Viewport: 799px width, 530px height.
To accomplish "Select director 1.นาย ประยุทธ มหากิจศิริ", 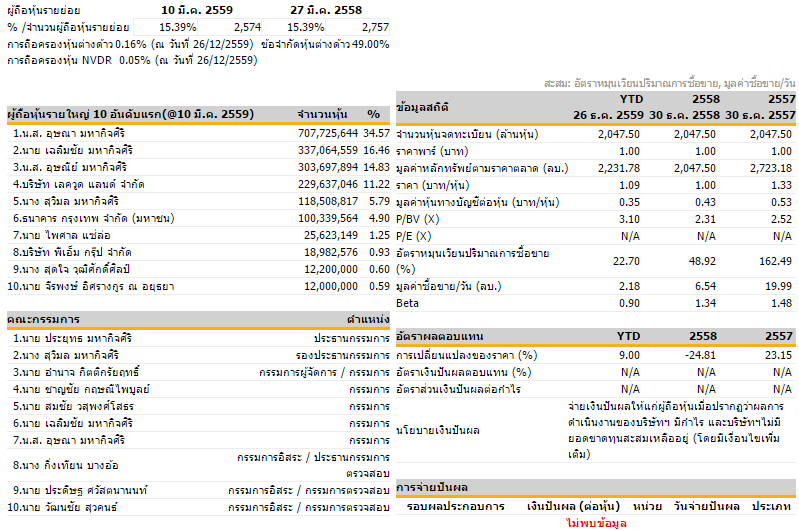I will [x=72, y=338].
